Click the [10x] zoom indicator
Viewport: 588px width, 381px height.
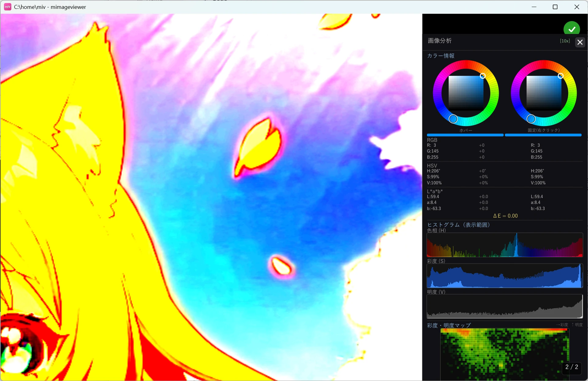(x=565, y=41)
